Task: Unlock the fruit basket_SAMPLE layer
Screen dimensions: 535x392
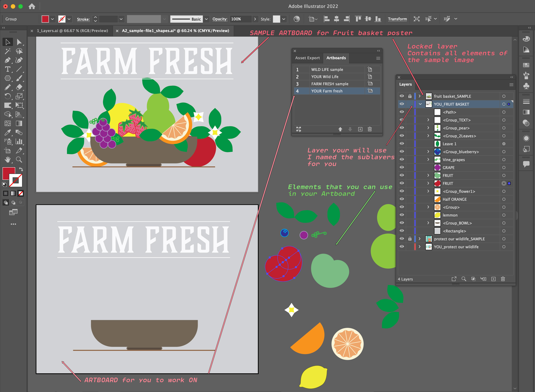Action: pos(410,96)
